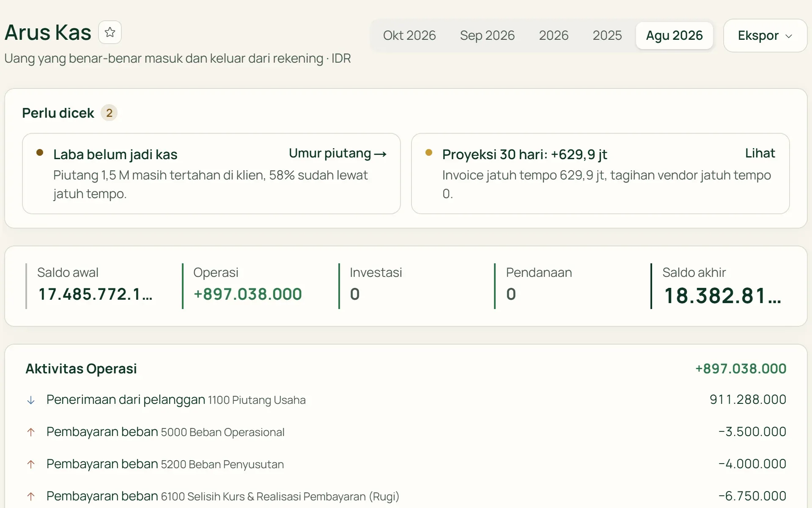This screenshot has height=508, width=812.
Task: Switch to the Okt 2026 period
Action: coord(409,36)
